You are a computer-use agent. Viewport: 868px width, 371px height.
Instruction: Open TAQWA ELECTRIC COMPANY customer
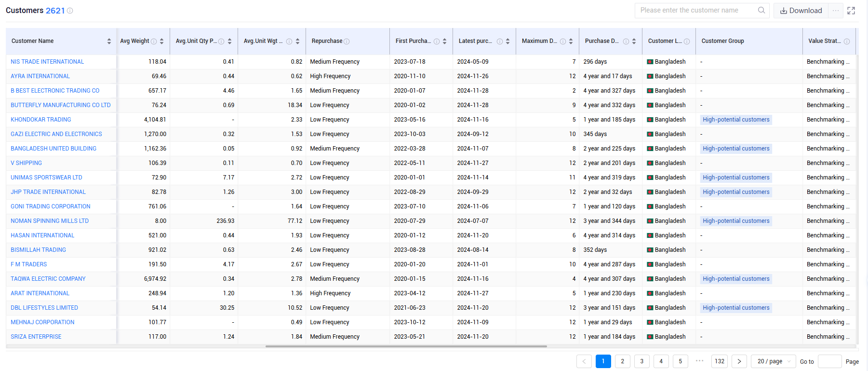48,279
